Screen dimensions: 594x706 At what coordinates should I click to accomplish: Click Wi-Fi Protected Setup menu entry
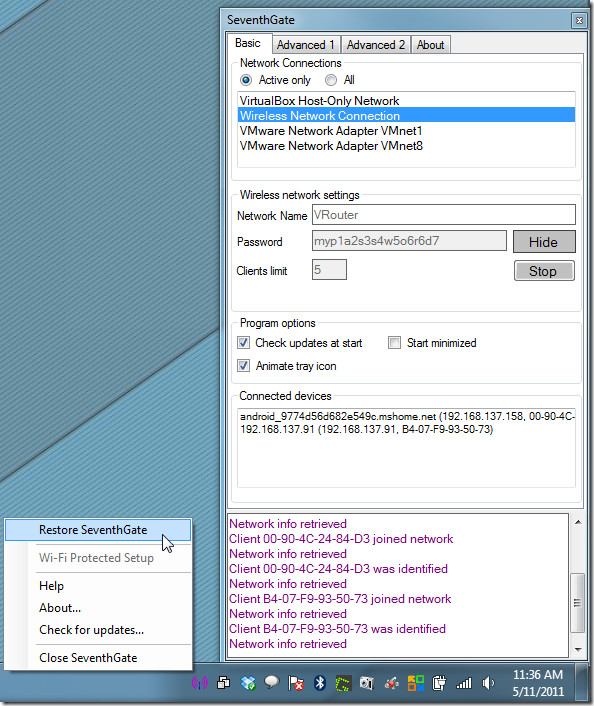click(98, 558)
